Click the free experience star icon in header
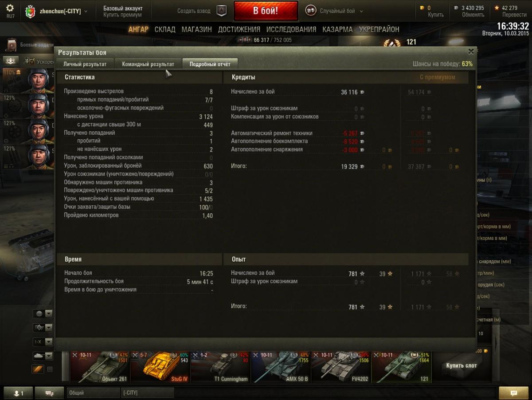This screenshot has height=400, width=532. pyautogui.click(x=497, y=8)
